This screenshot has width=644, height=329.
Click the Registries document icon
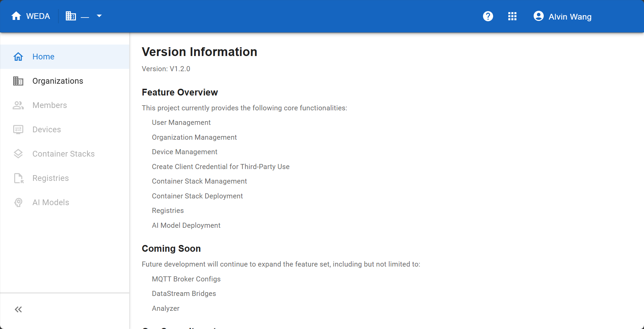19,178
